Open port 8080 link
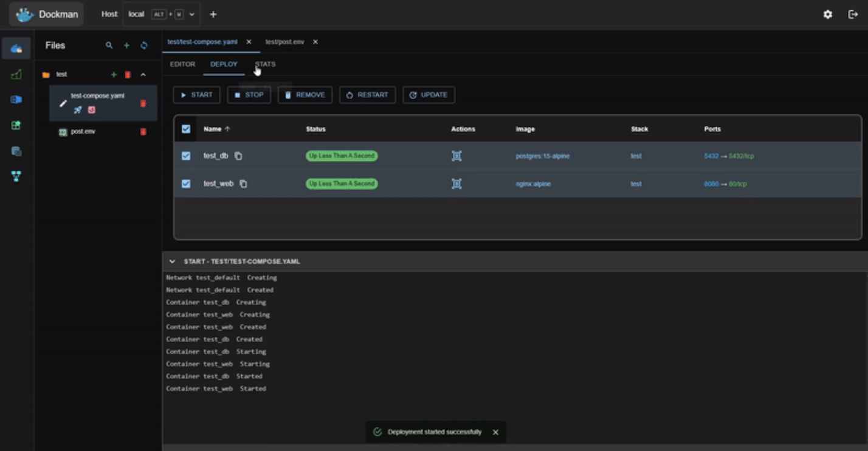This screenshot has width=868, height=451. (x=711, y=184)
